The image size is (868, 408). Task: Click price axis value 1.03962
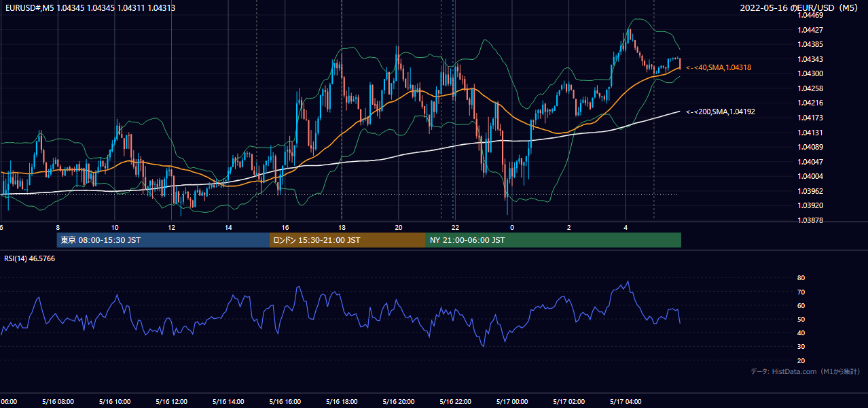click(x=810, y=191)
